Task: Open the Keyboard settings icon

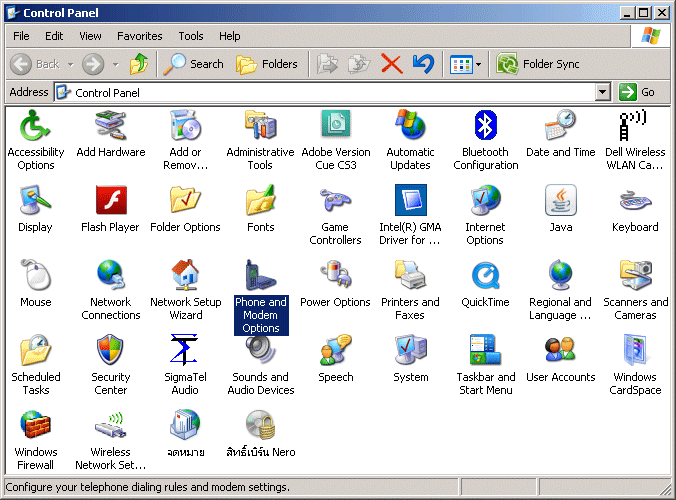Action: point(635,200)
